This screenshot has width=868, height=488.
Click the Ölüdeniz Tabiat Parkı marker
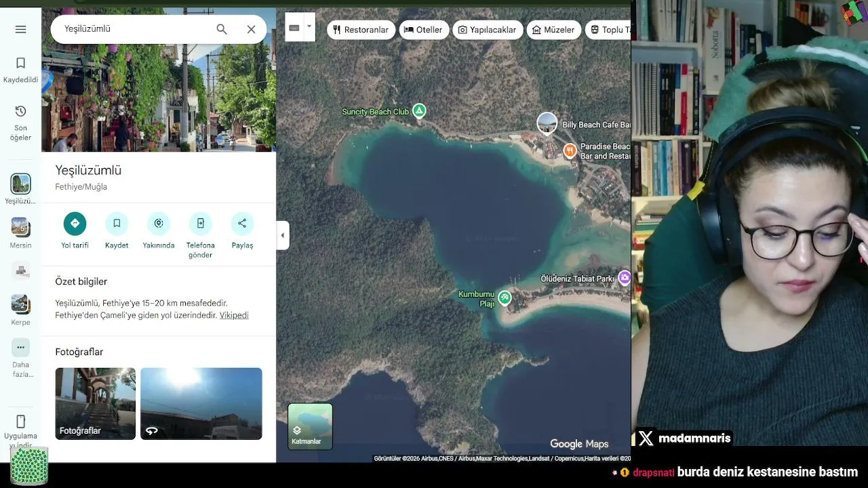625,278
